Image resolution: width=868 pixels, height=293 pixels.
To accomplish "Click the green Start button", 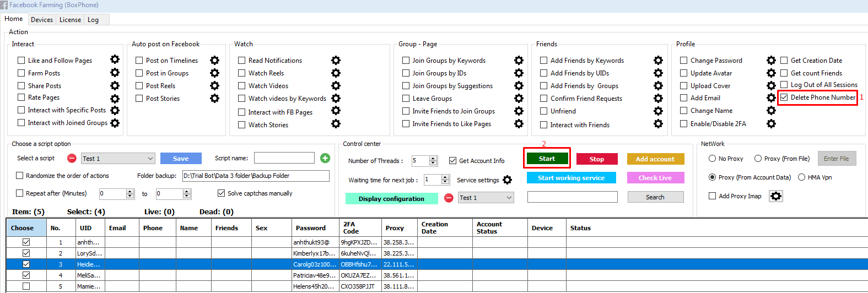I will [x=547, y=159].
